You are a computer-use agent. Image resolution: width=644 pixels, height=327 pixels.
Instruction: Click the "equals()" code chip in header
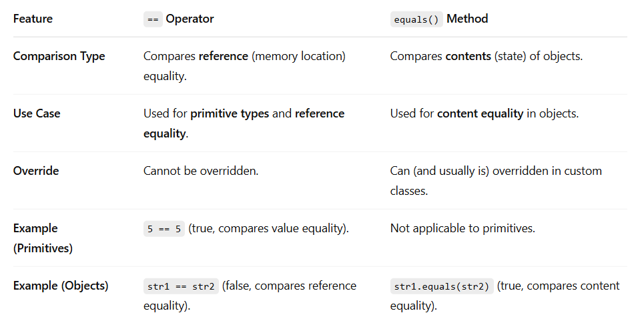click(x=416, y=19)
